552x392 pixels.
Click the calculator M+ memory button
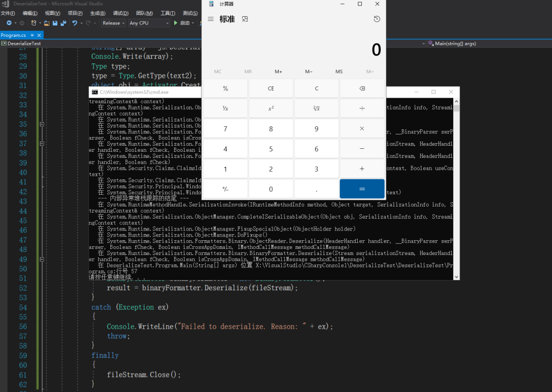point(279,72)
